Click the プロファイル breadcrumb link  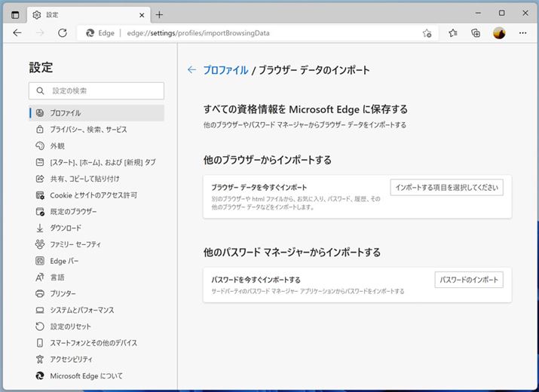225,70
